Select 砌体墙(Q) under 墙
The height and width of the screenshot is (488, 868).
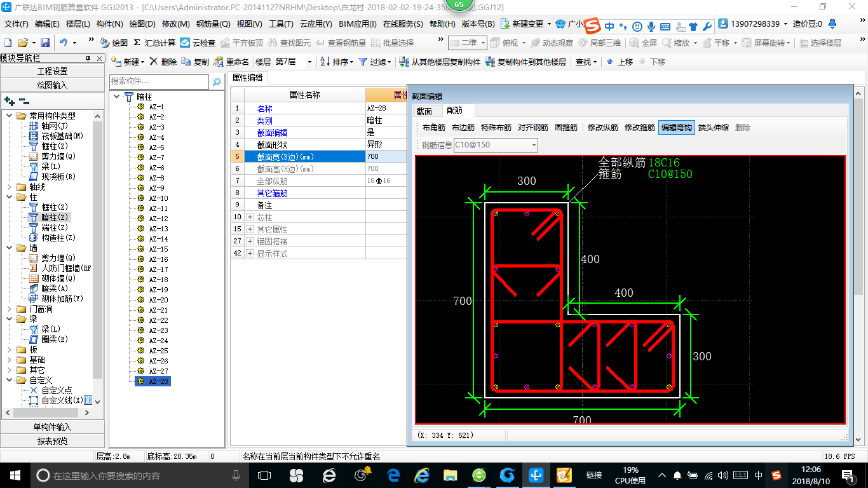point(52,278)
